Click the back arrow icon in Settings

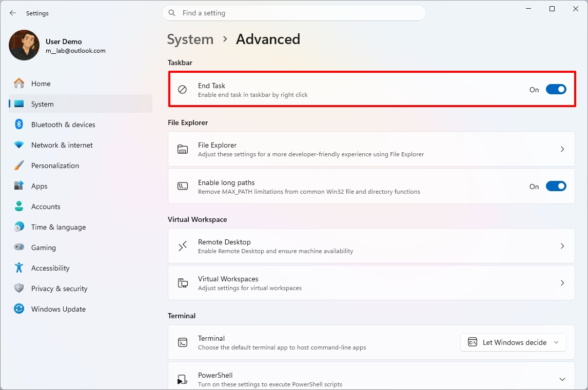coord(13,13)
